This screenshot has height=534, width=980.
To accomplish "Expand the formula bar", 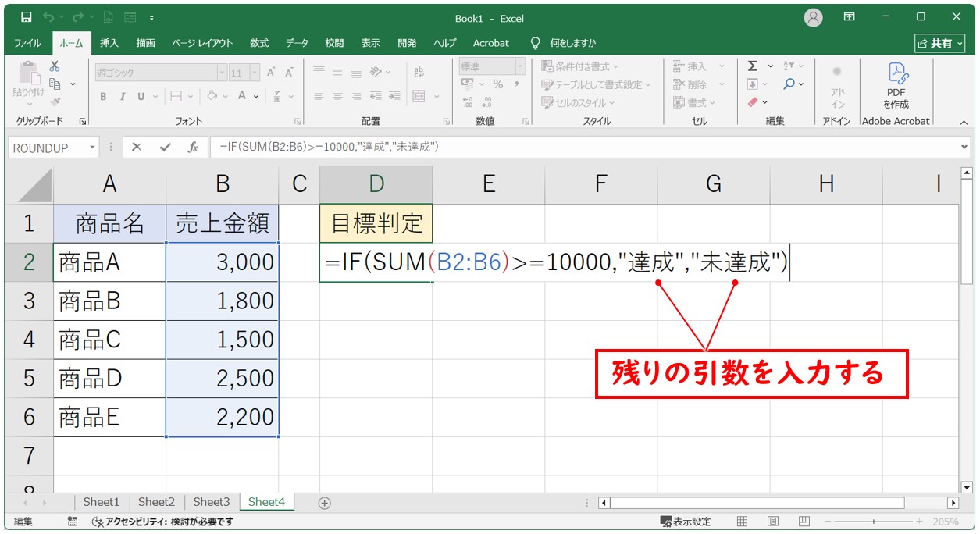I will point(965,147).
